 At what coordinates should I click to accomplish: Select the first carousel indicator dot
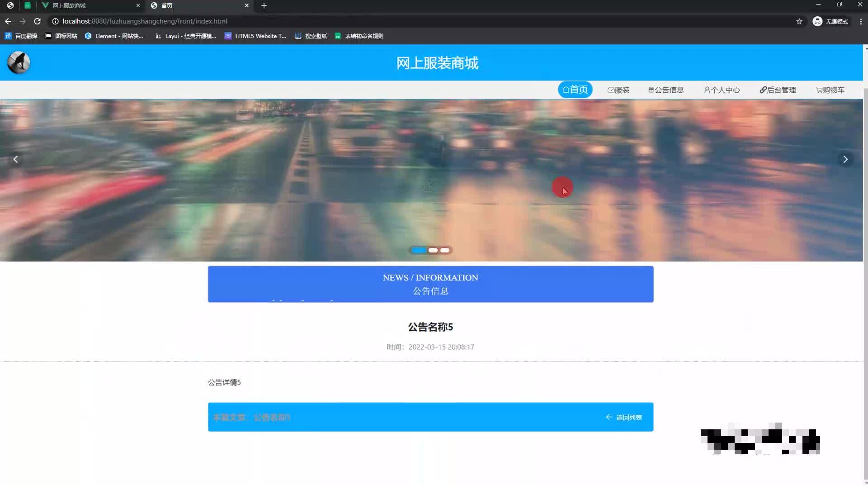[419, 250]
